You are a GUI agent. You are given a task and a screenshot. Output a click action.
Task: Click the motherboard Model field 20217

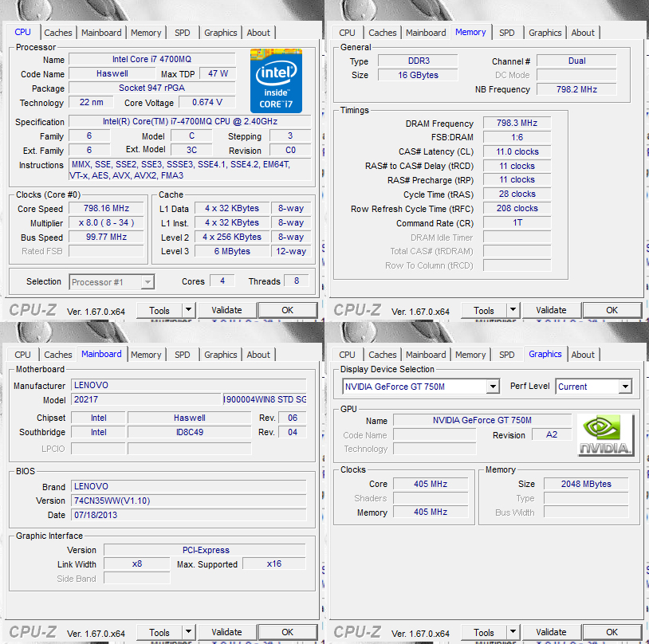pyautogui.click(x=147, y=399)
